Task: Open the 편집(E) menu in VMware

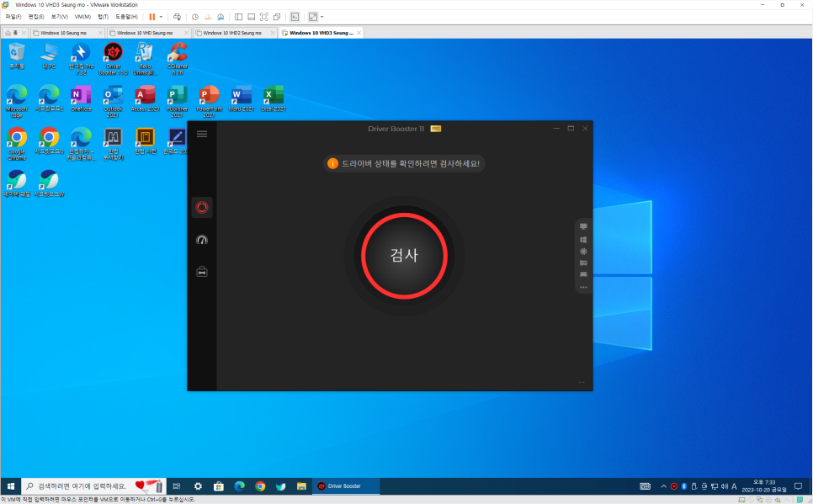Action: [x=36, y=17]
